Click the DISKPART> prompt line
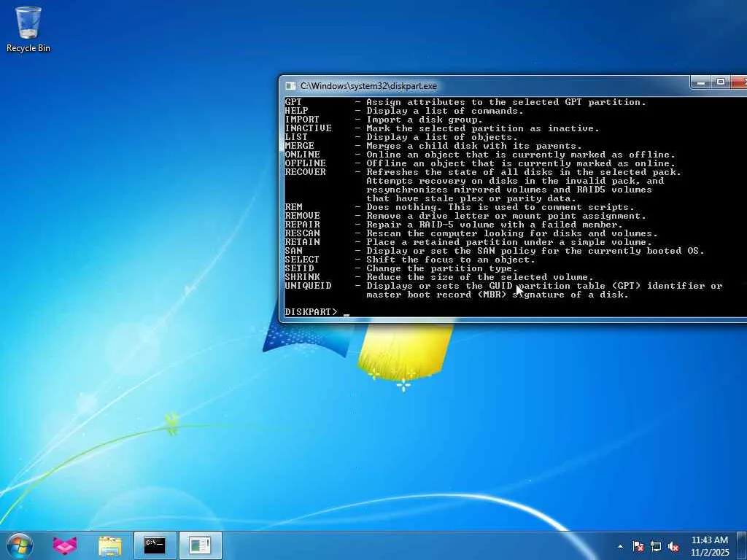 point(317,312)
